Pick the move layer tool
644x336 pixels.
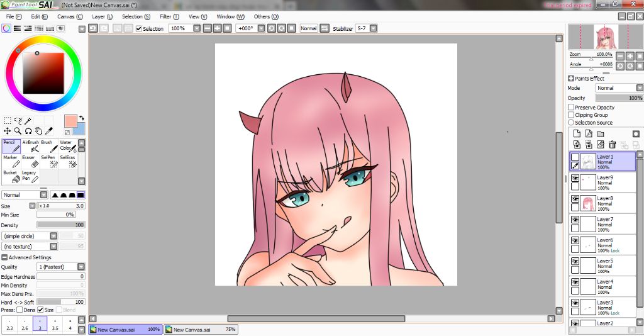[8, 131]
